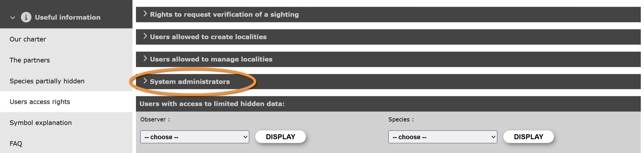644x153 pixels.
Task: Click the Species field label
Action: tap(399, 120)
